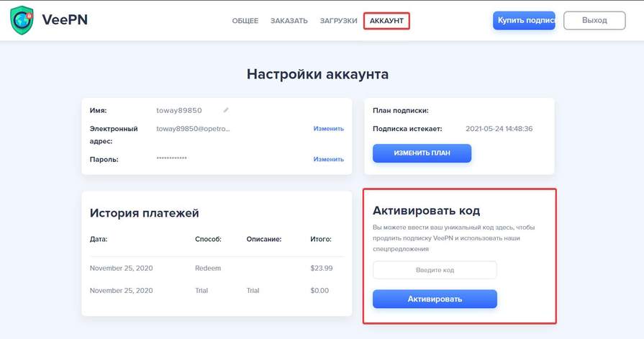Go to the ЗАГРУЗКИ tab
The height and width of the screenshot is (339, 644).
click(338, 21)
